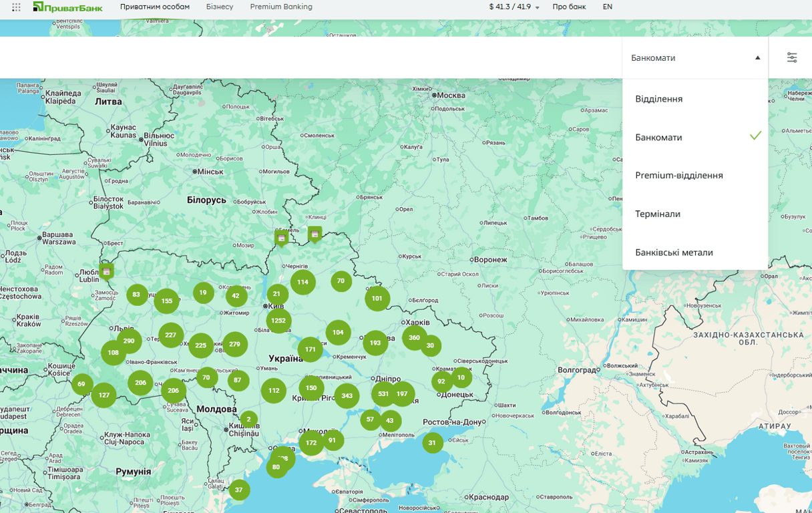This screenshot has height=513, width=812.
Task: Click the PrivatBank logo
Action: coord(67,7)
